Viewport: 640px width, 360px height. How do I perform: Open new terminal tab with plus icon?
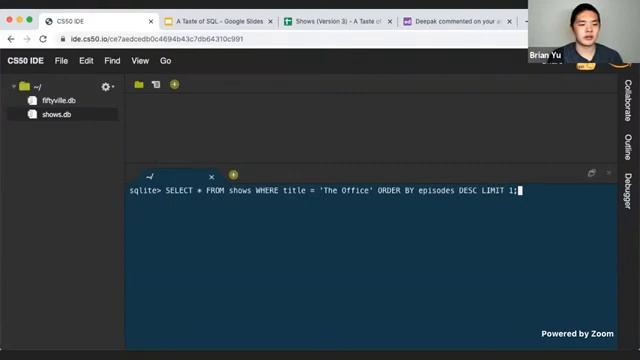[x=233, y=175]
